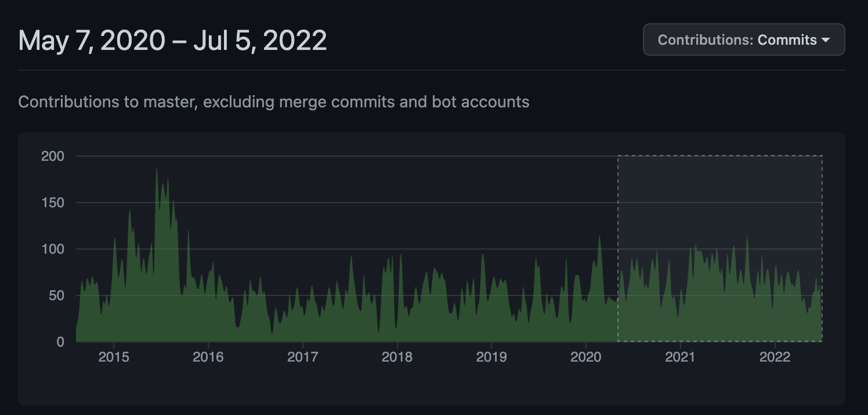Click the right dashed edge of selection
The height and width of the screenshot is (415, 868).
(x=822, y=248)
